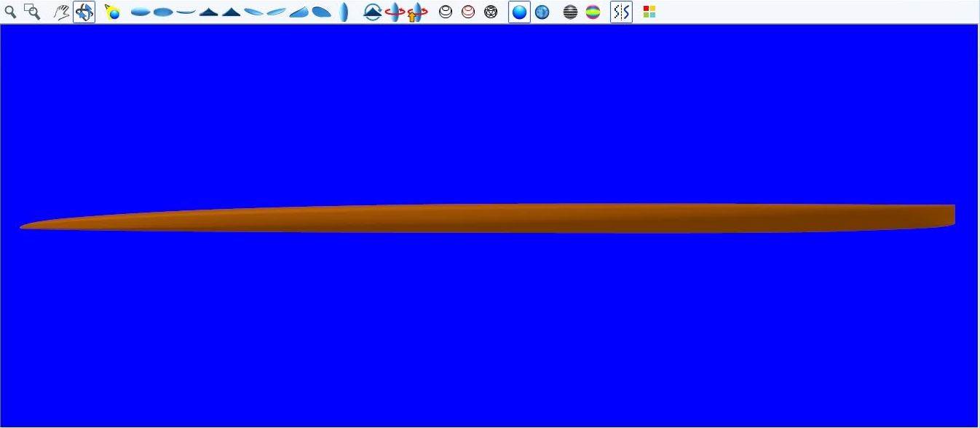The width and height of the screenshot is (980, 428).
Task: Click spin icon with orange up arrow
Action: click(x=417, y=12)
